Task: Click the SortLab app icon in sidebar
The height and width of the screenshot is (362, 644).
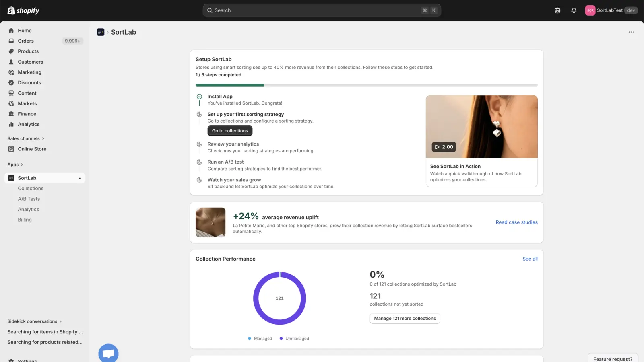Action: tap(11, 178)
